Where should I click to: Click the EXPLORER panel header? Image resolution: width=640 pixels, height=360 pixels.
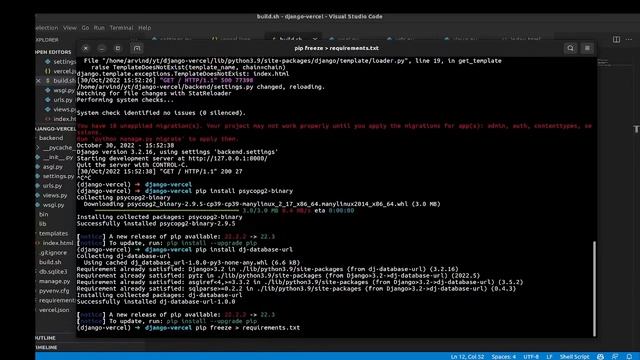(x=48, y=40)
